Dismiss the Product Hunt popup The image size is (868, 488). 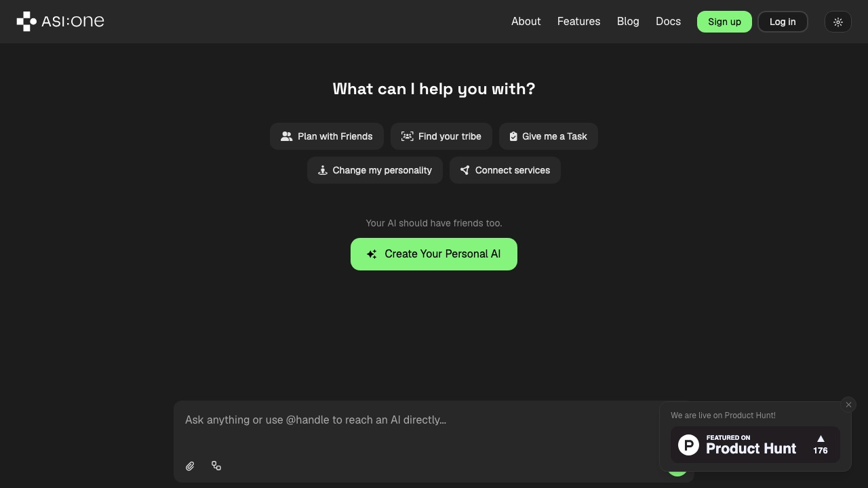pos(848,405)
